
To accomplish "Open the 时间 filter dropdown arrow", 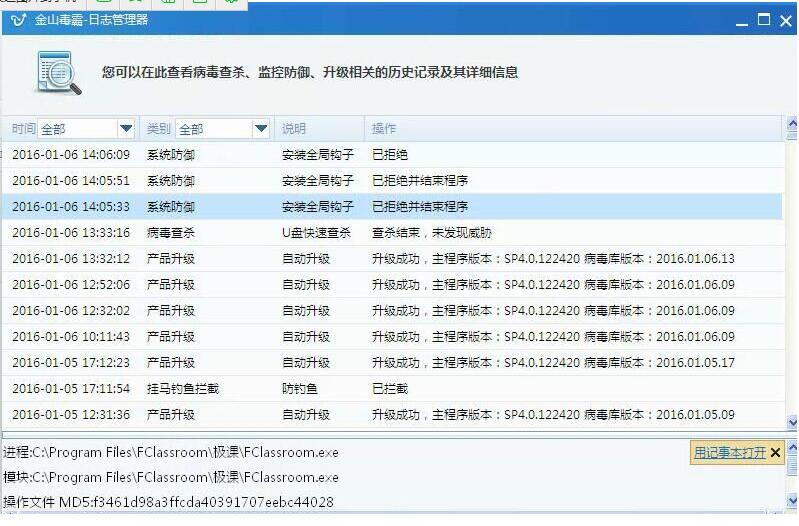I will [126, 128].
